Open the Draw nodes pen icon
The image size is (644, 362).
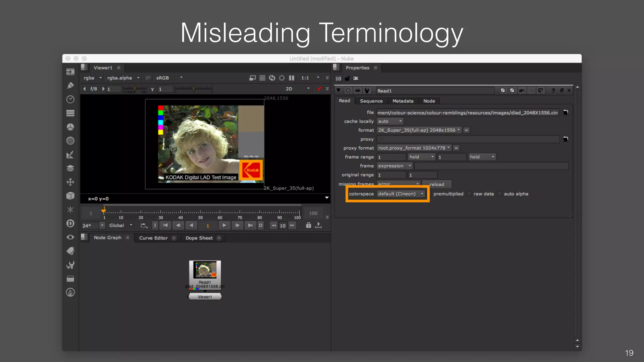tap(70, 85)
